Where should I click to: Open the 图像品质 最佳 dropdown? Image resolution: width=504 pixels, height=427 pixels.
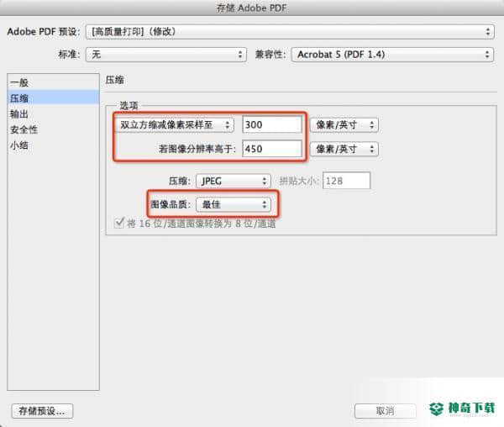pyautogui.click(x=234, y=204)
